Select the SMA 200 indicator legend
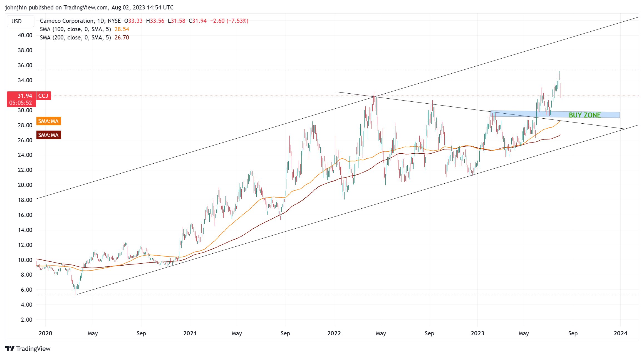 [x=75, y=38]
